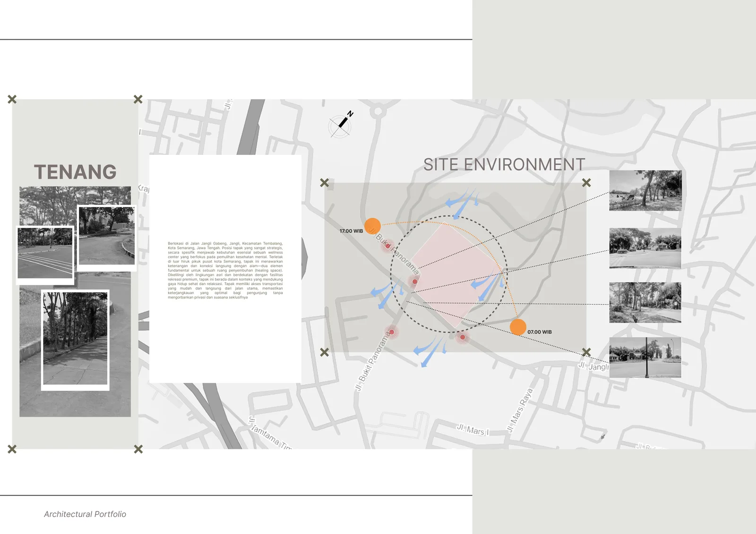Select the site description paragraph text block
This screenshot has width=756, height=534.
point(225,271)
